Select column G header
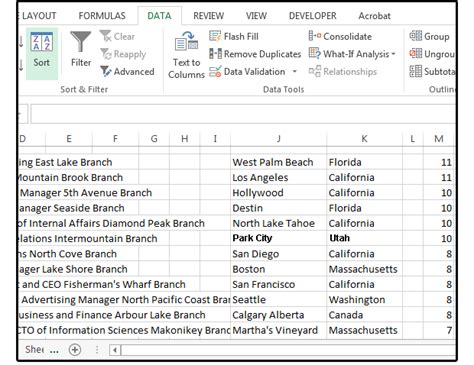 click(x=154, y=139)
